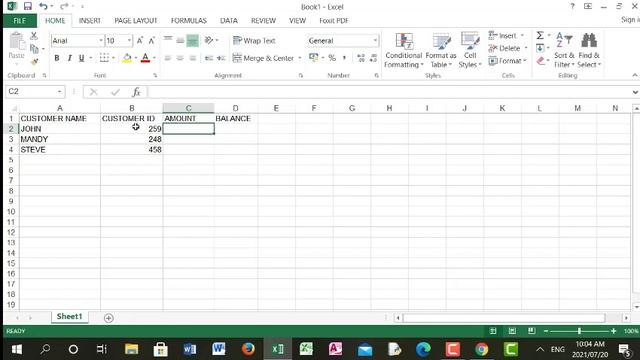Click the Undo arrow icon
Screen dimensions: 640x360
(43, 6)
